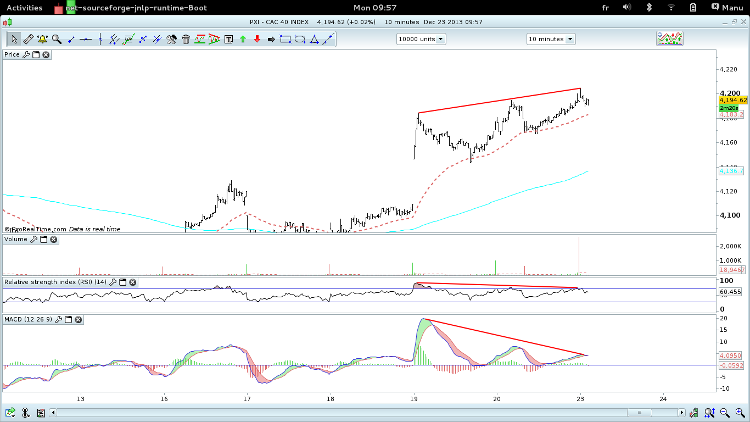
Task: Click the trash delete drawings icon
Action: [186, 39]
